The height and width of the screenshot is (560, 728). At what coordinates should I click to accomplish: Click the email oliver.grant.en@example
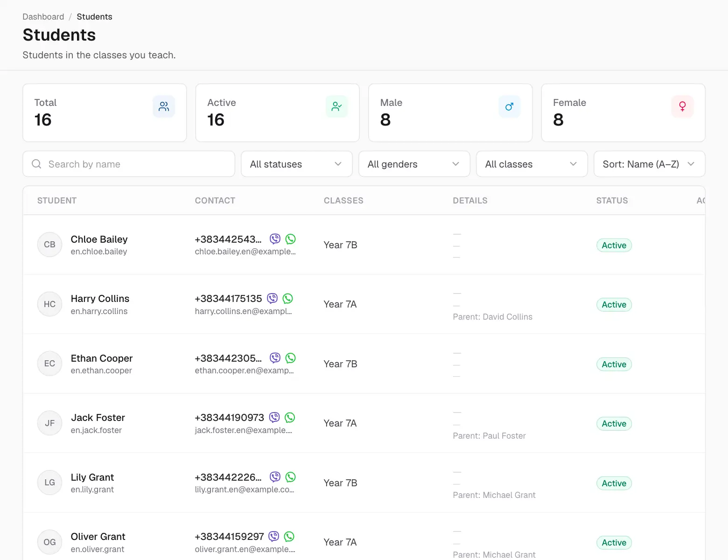click(245, 549)
